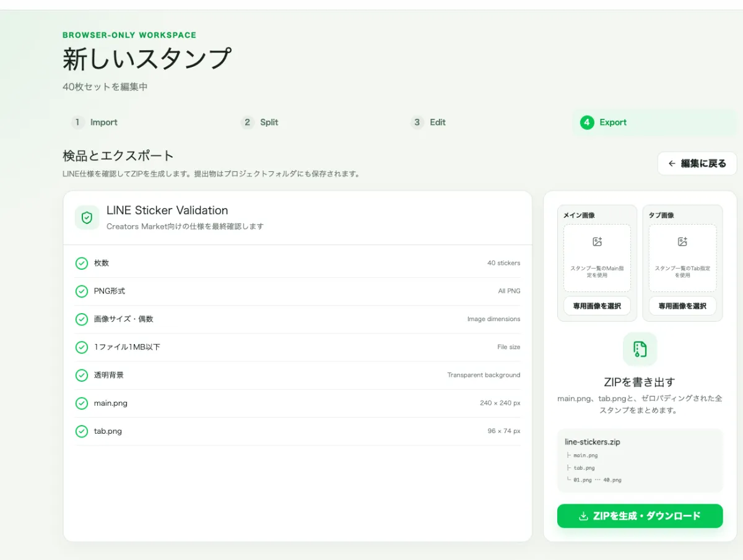743x560 pixels.
Task: Click the ZIPを書き出す heading
Action: coord(640,382)
